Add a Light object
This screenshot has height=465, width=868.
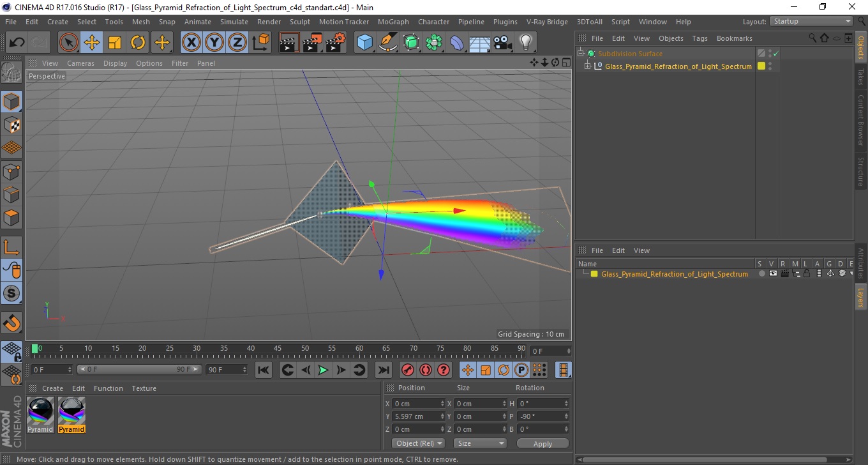click(x=526, y=43)
